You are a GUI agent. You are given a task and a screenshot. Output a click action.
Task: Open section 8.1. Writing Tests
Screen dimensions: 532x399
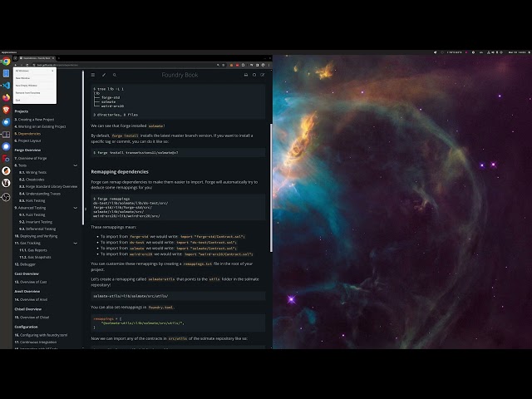[x=32, y=172]
